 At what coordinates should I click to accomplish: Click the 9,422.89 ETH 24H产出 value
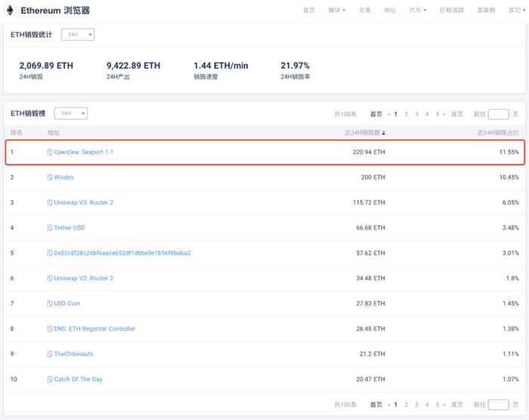click(x=133, y=66)
